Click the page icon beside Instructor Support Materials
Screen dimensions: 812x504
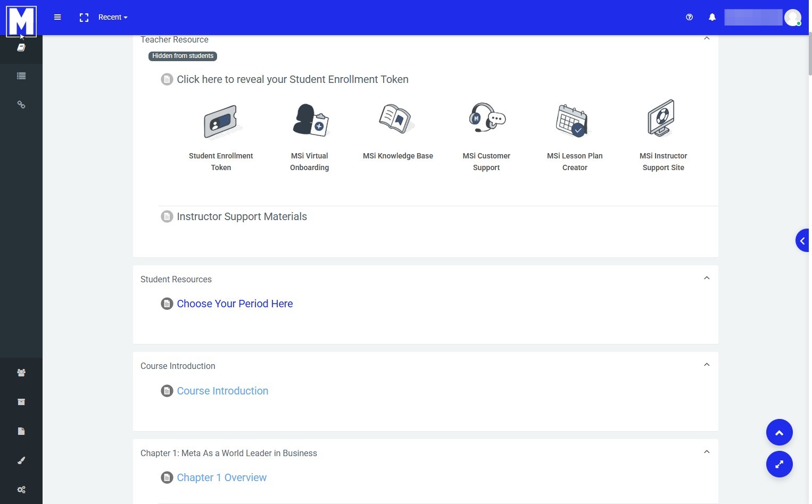click(x=167, y=217)
